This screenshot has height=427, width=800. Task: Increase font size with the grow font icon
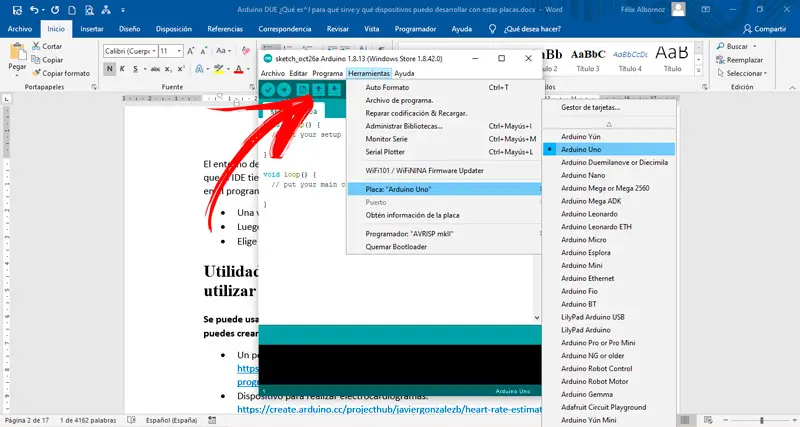click(190, 51)
